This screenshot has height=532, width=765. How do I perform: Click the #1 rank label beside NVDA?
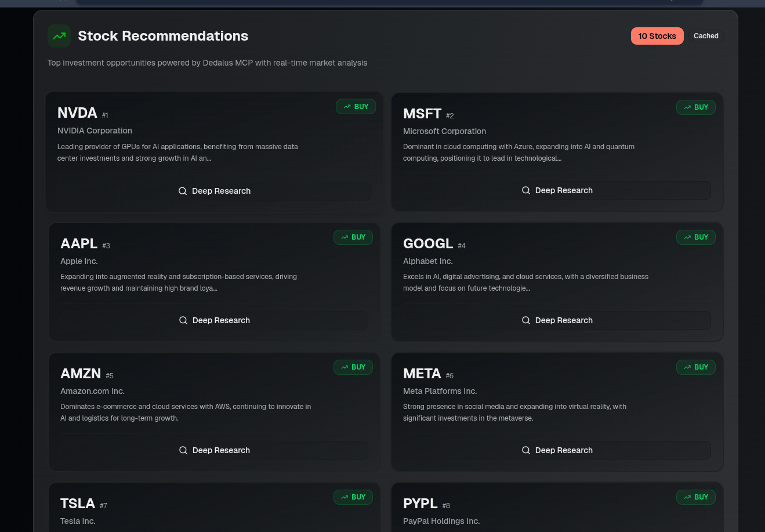[105, 115]
